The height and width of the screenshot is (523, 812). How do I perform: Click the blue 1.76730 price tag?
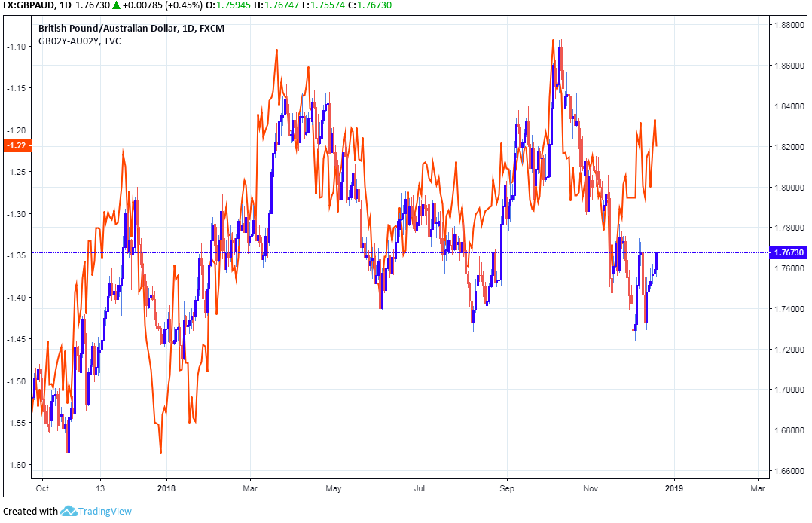tap(789, 252)
